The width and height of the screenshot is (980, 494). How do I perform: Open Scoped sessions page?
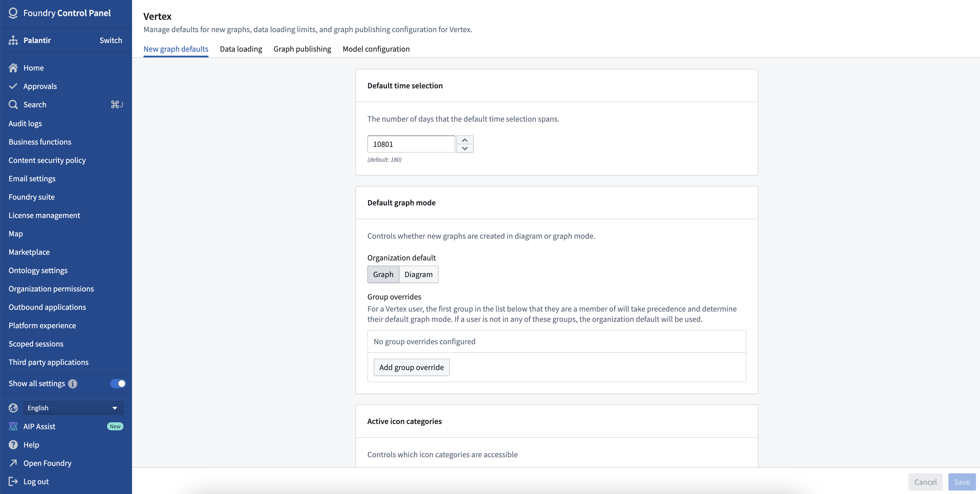[x=36, y=344]
